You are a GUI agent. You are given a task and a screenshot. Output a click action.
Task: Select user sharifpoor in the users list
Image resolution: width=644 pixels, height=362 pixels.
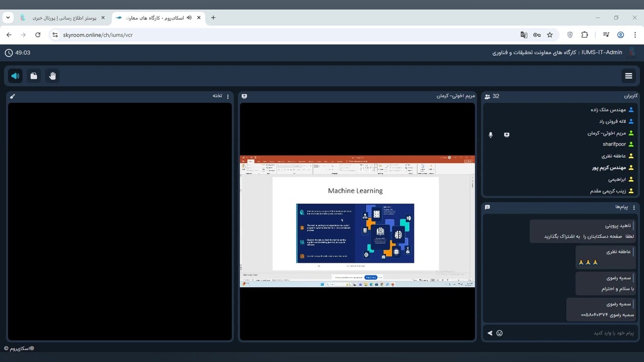(x=614, y=144)
